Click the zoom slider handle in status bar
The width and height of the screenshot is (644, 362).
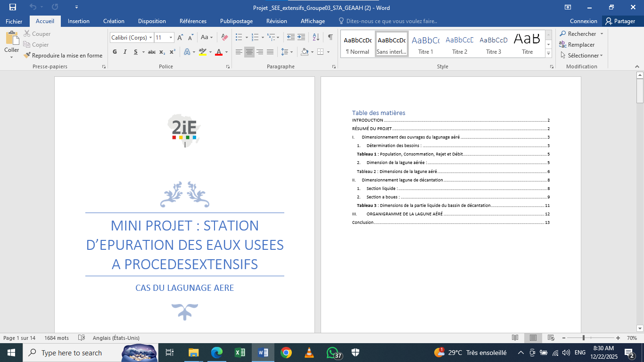[x=584, y=338]
